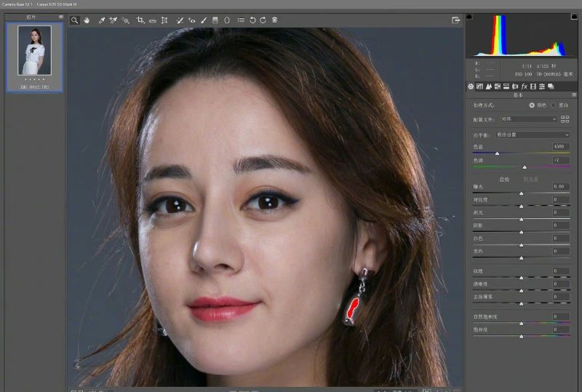The width and height of the screenshot is (582, 392).
Task: Select the Zoom tool in the toolbar
Action: (x=74, y=20)
